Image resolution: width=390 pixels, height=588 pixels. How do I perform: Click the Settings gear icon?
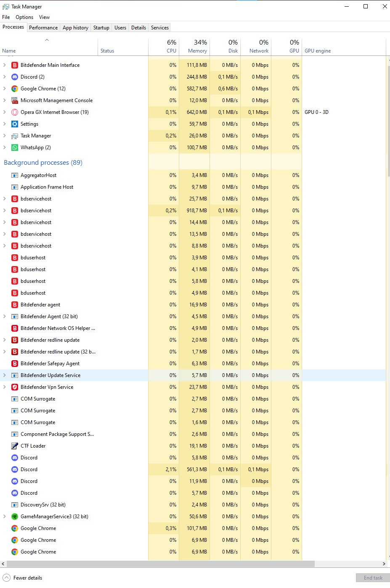pos(15,124)
